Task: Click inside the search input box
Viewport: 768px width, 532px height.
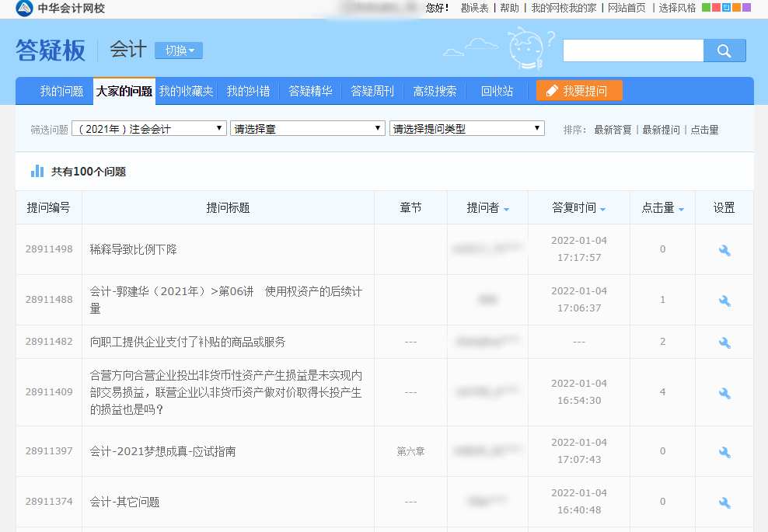Action: 633,50
